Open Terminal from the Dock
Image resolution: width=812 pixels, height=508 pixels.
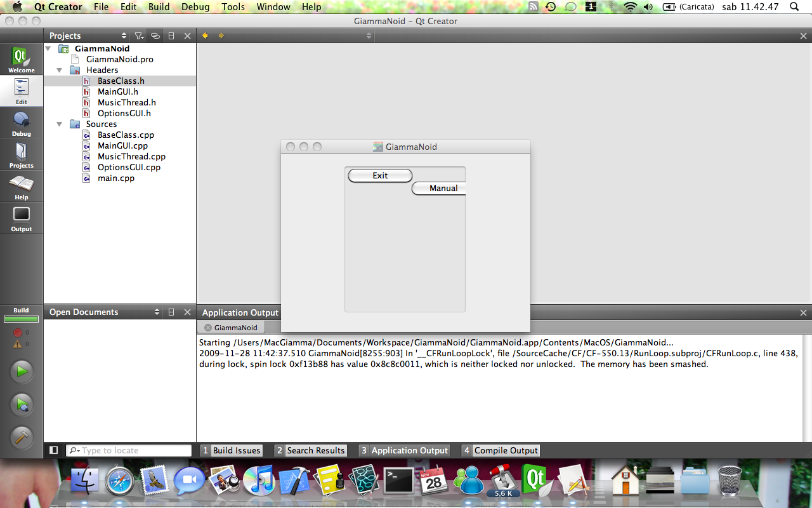(399, 479)
